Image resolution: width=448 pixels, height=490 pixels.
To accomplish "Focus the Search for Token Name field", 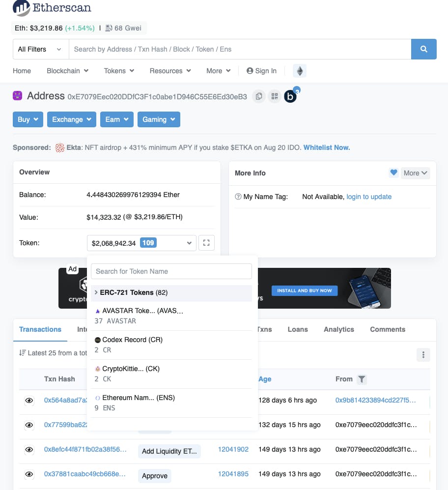I will point(171,271).
